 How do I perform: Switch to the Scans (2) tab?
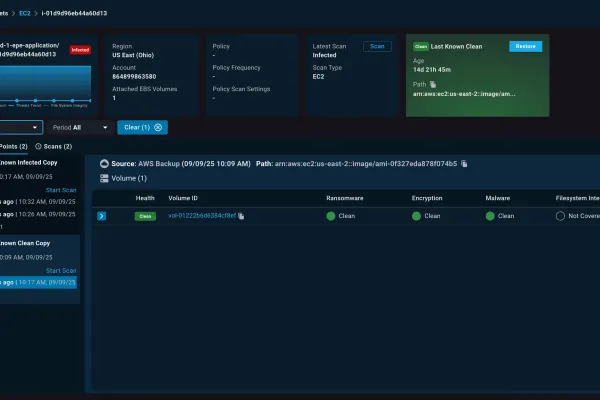coord(54,147)
